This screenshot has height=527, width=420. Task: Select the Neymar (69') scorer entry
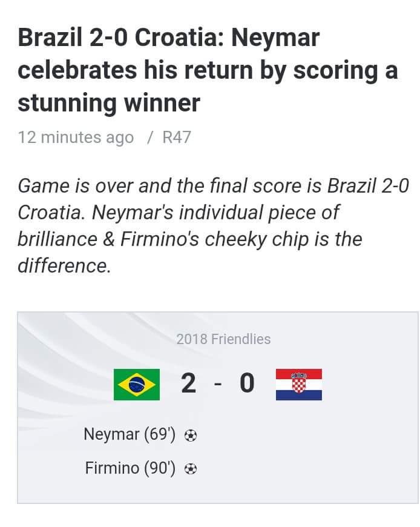pyautogui.click(x=130, y=434)
